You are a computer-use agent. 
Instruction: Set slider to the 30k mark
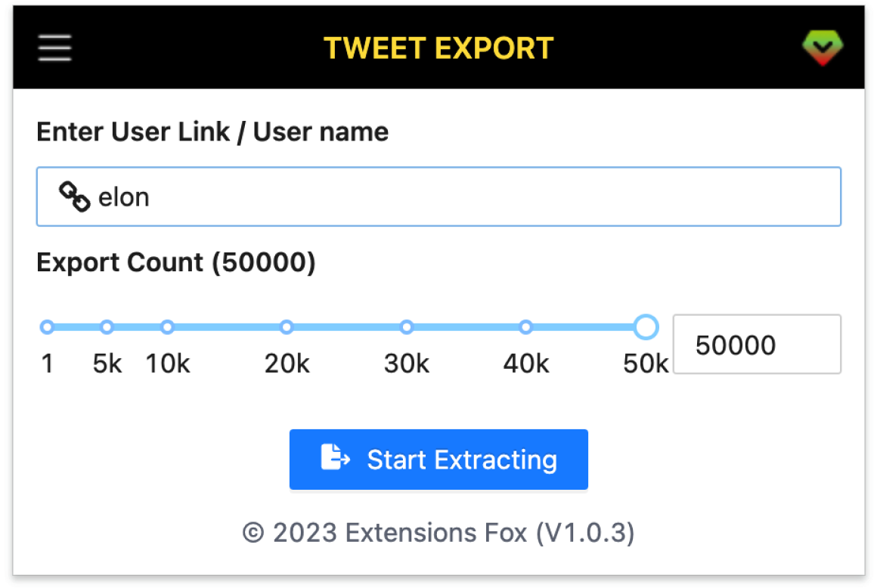(x=407, y=327)
